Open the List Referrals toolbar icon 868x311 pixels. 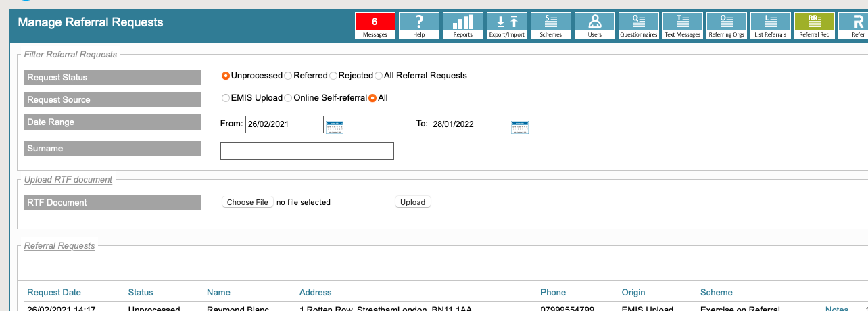coord(771,26)
